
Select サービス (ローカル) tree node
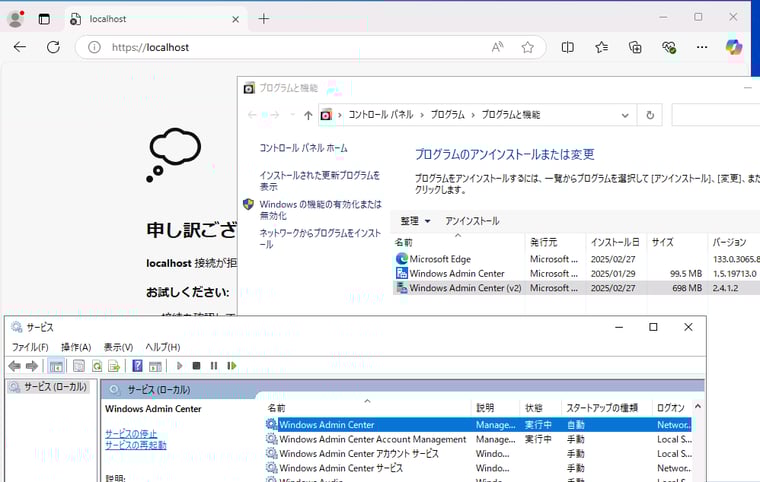pyautogui.click(x=48, y=387)
